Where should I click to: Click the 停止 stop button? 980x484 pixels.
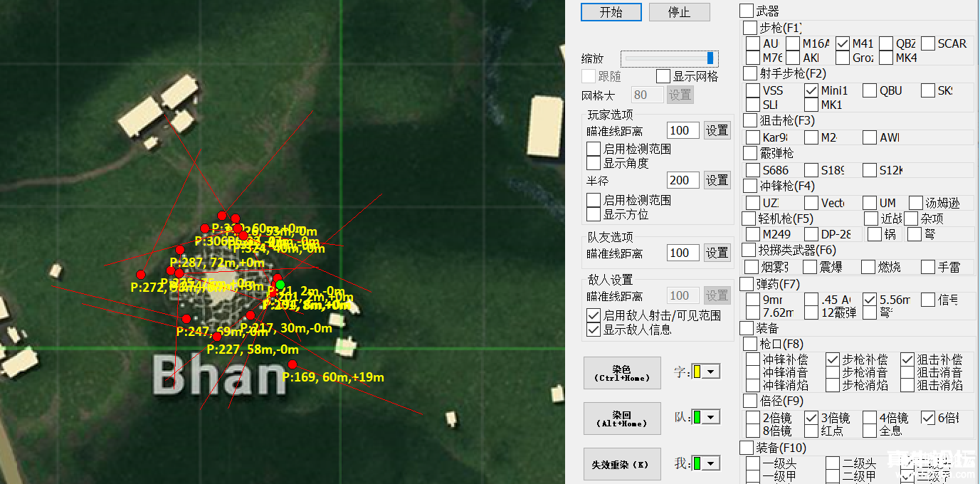(679, 12)
